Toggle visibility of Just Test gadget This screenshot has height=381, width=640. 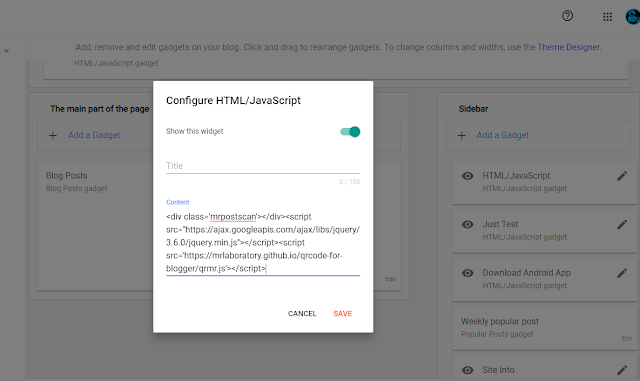coord(468,224)
